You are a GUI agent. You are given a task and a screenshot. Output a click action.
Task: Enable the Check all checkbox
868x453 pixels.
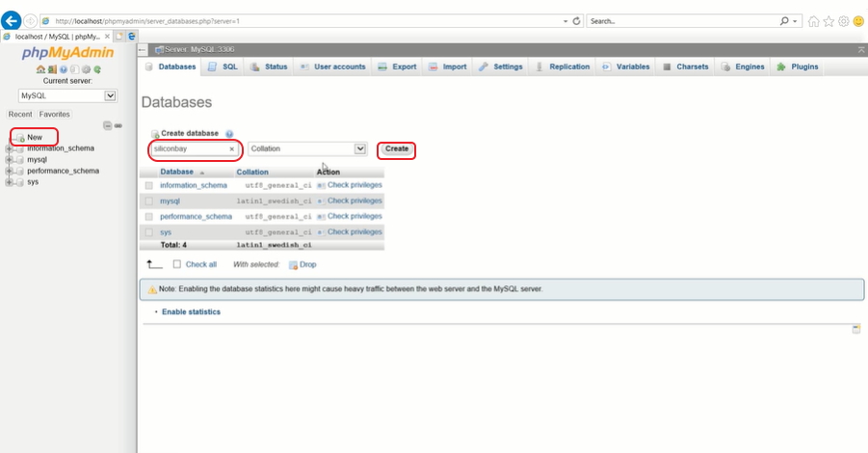tap(177, 264)
